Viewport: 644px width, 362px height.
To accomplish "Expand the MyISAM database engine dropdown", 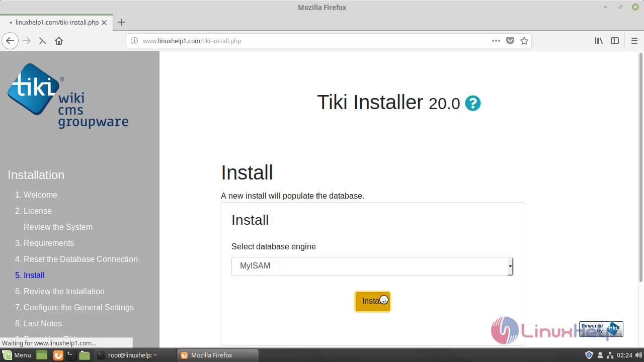I will [x=372, y=266].
